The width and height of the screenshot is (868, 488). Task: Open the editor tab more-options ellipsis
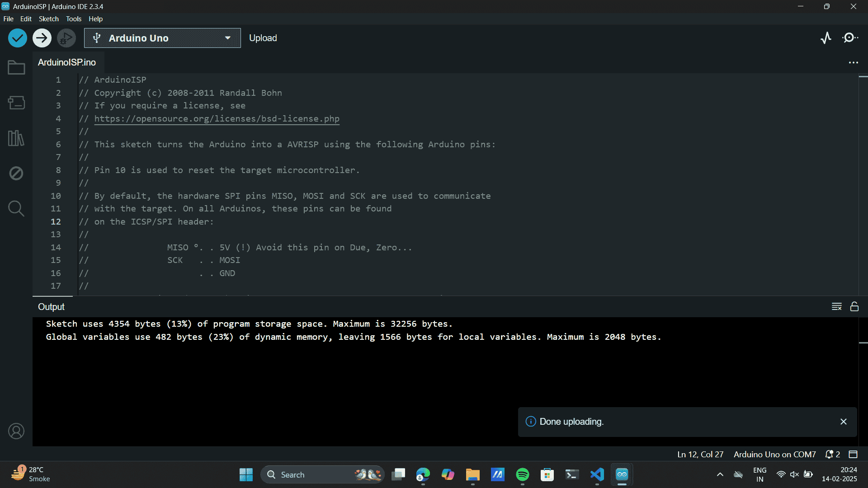[853, 62]
